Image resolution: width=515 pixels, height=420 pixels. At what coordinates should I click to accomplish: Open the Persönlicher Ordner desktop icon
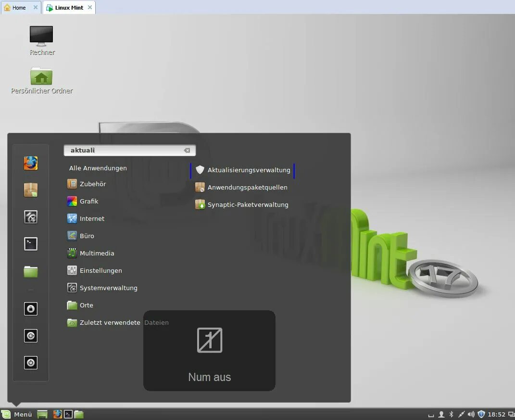[x=42, y=81]
